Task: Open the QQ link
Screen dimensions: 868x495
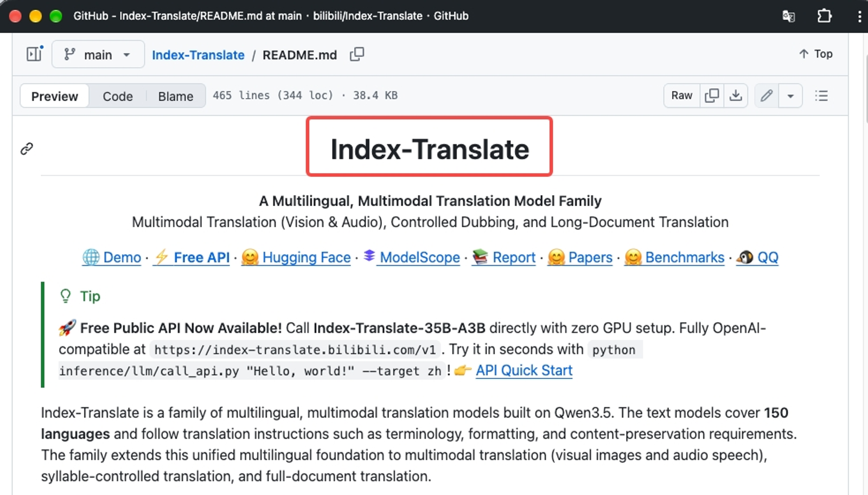Action: 757,257
